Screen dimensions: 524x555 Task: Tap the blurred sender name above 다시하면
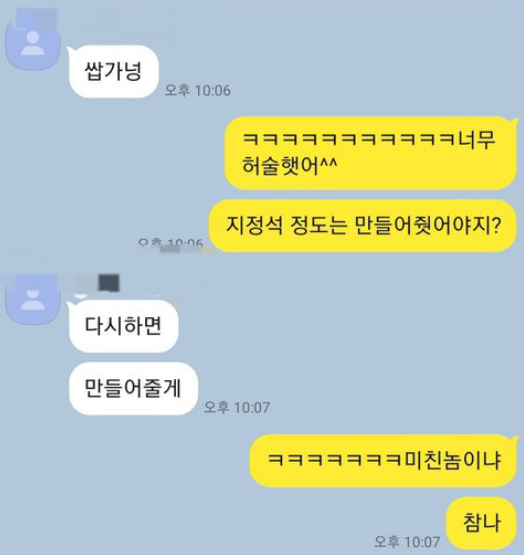click(96, 284)
